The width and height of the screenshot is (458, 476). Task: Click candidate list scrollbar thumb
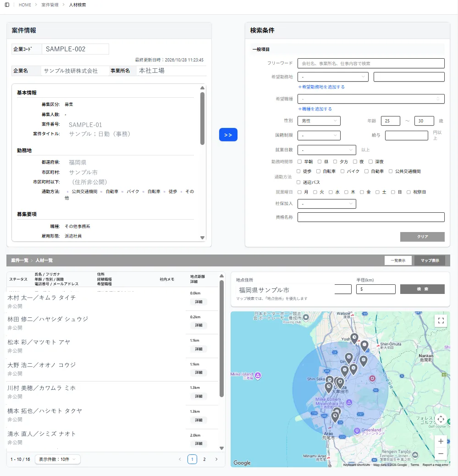pyautogui.click(x=221, y=338)
